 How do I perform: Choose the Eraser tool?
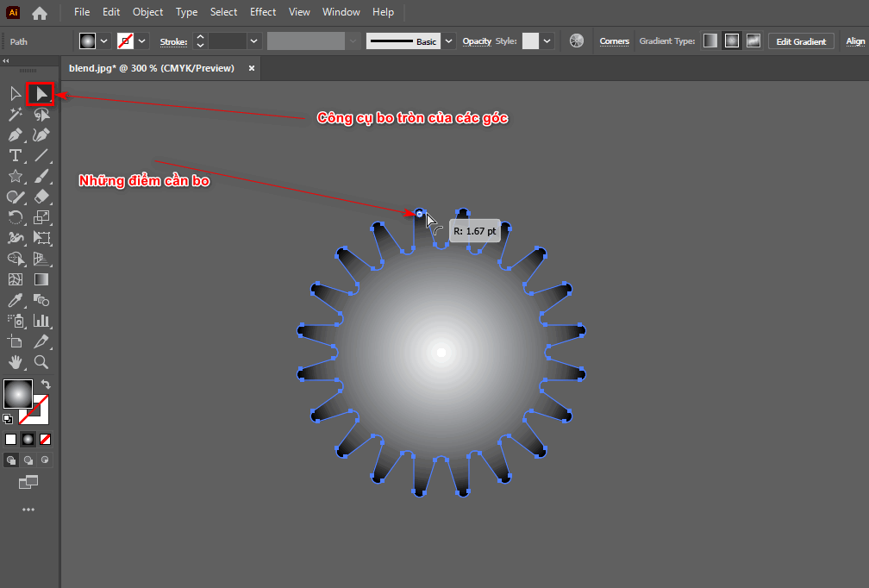pos(41,197)
